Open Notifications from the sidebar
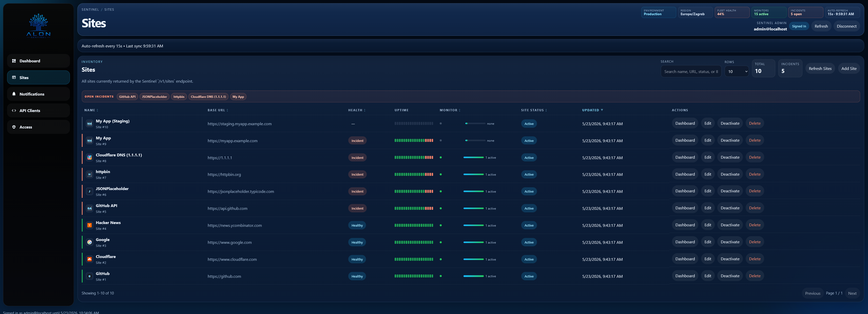The height and width of the screenshot is (314, 868). pyautogui.click(x=38, y=94)
